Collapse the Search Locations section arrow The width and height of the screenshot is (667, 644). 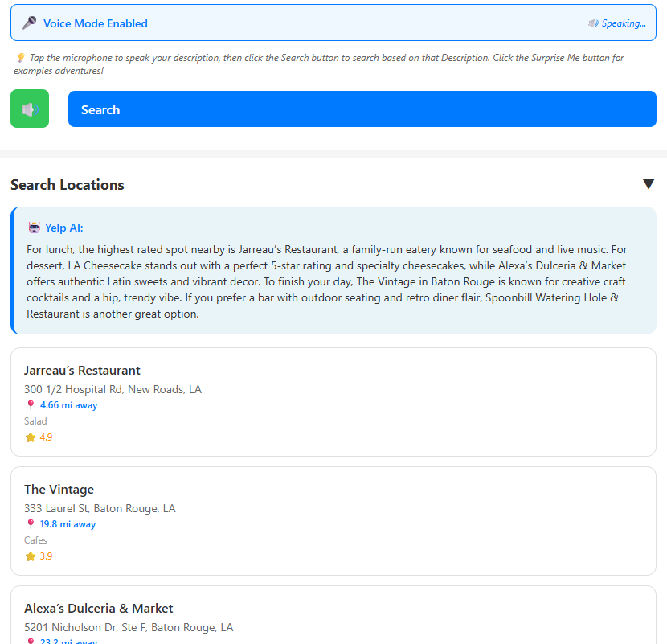649,184
